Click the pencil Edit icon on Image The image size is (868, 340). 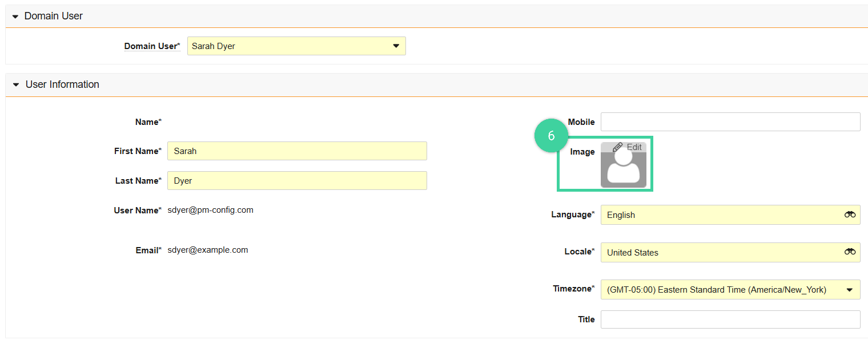tap(617, 147)
